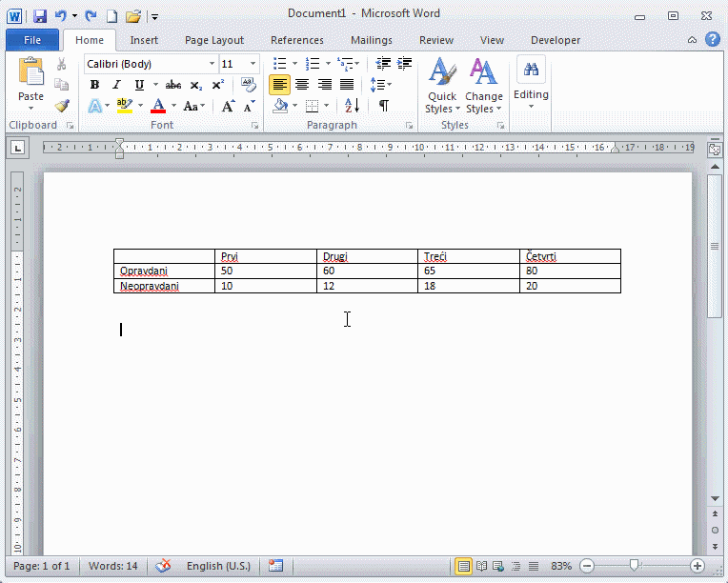Toggle Italic formatting
Viewport: 728px width, 583px height.
tap(116, 85)
